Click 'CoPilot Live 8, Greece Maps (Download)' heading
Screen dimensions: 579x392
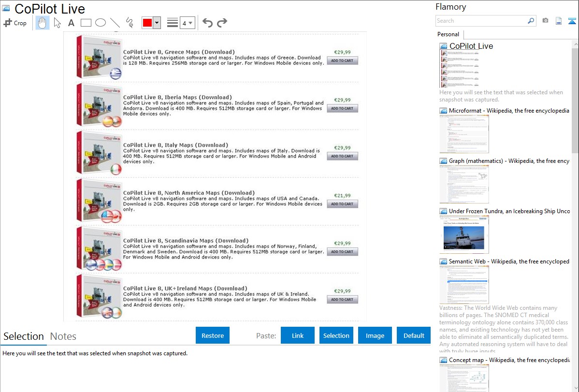(x=179, y=52)
